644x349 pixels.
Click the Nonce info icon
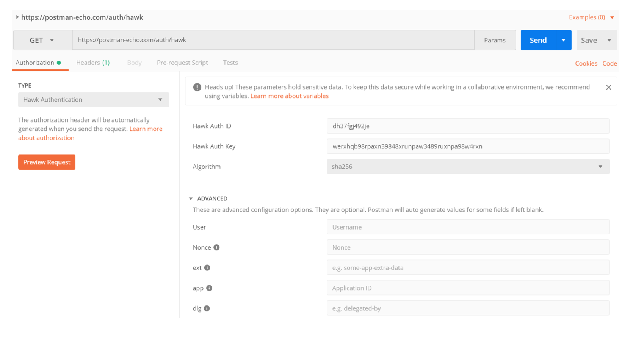[x=216, y=247]
